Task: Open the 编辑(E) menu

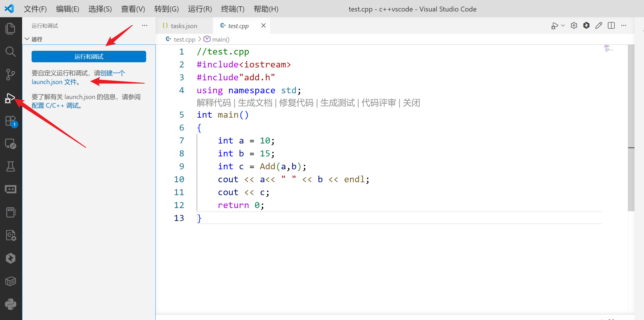Action: (x=67, y=9)
